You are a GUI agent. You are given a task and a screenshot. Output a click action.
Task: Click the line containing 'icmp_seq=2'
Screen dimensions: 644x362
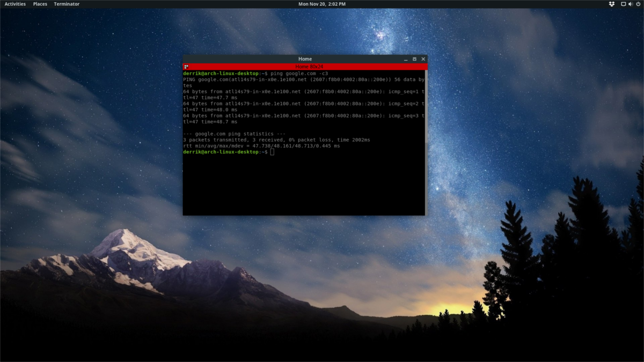click(304, 104)
